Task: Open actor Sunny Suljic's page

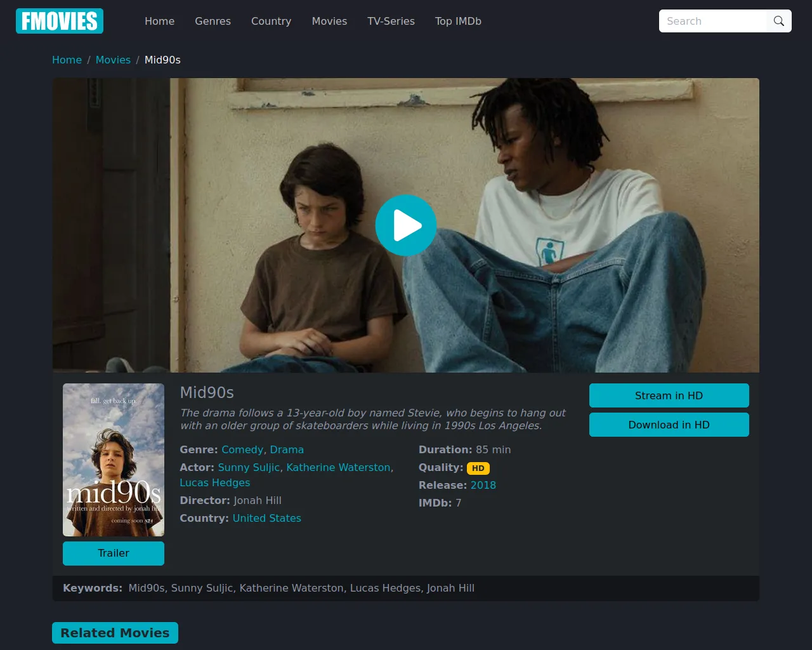Action: tap(249, 467)
